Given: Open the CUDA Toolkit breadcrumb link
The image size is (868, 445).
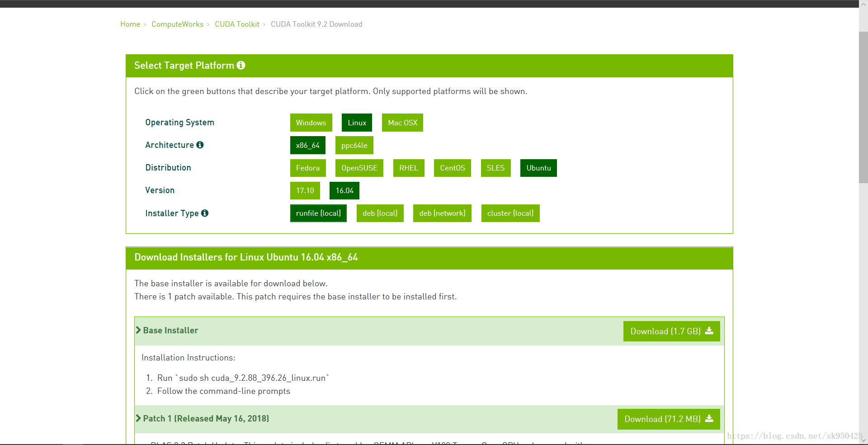Looking at the screenshot, I should coord(237,24).
